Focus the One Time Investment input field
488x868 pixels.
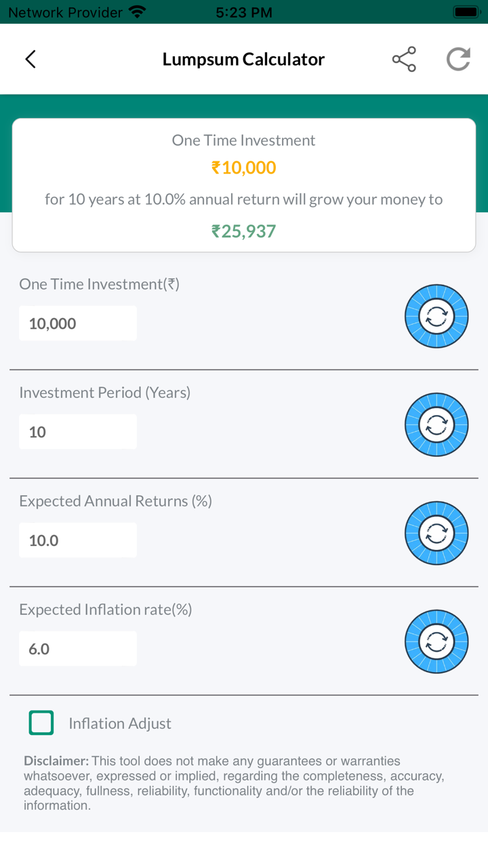pos(78,323)
